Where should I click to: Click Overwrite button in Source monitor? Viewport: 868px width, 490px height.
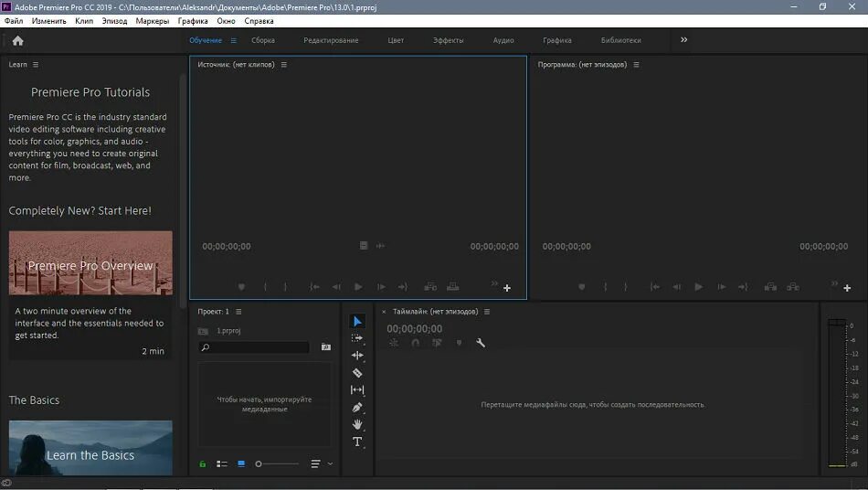point(453,287)
